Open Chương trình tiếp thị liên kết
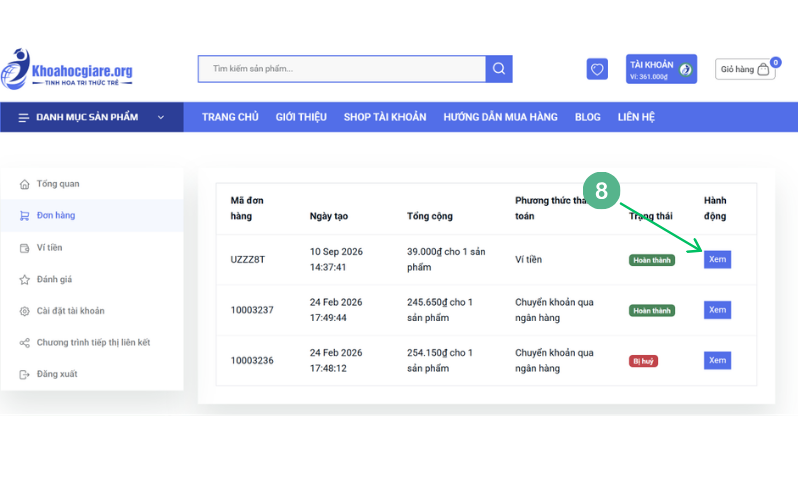800x500 pixels. [93, 342]
